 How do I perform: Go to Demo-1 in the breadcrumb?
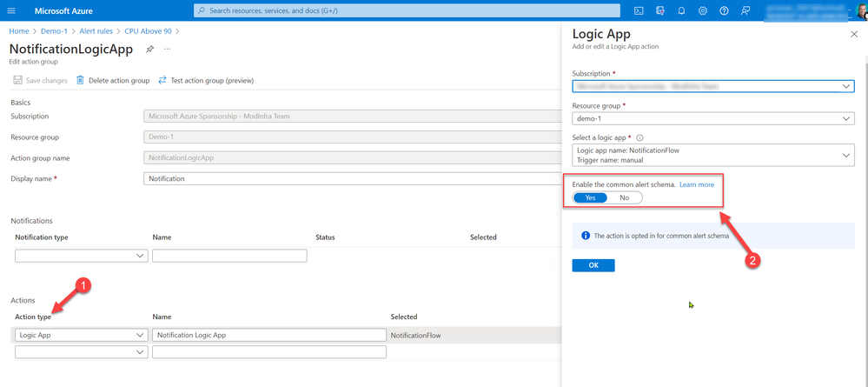(x=54, y=31)
